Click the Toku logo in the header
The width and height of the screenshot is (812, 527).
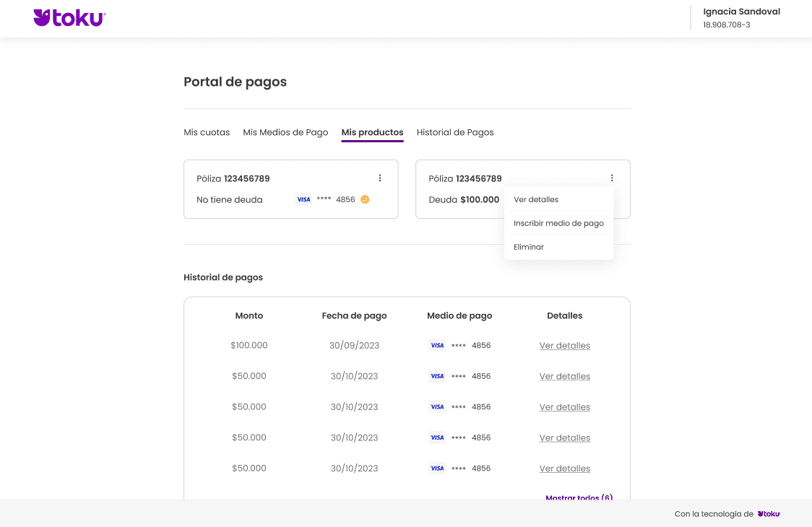pyautogui.click(x=69, y=18)
